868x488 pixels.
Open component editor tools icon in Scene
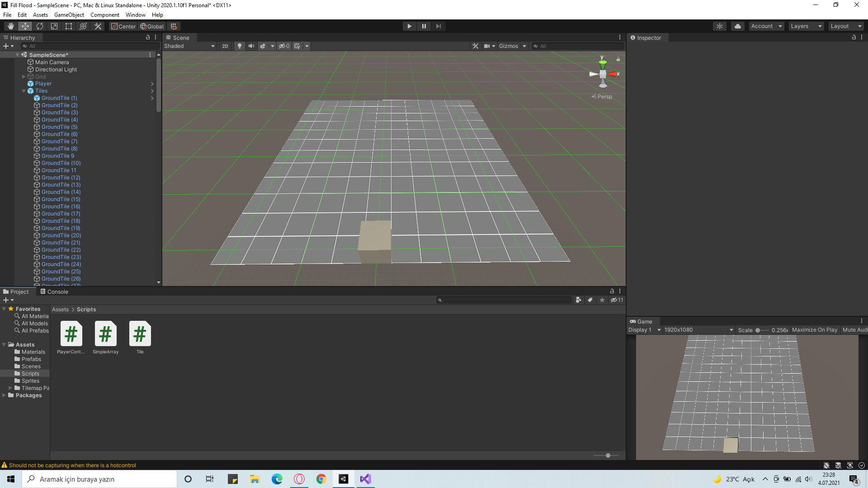pos(475,46)
